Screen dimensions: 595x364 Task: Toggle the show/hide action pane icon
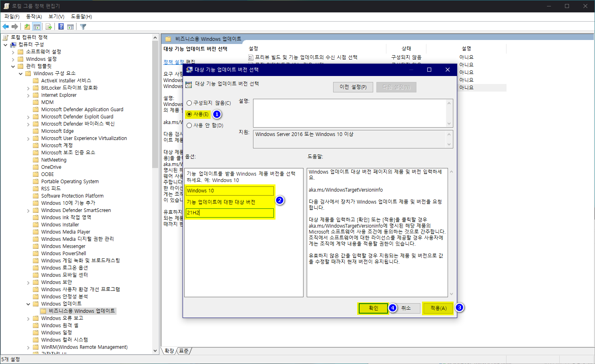coord(70,27)
